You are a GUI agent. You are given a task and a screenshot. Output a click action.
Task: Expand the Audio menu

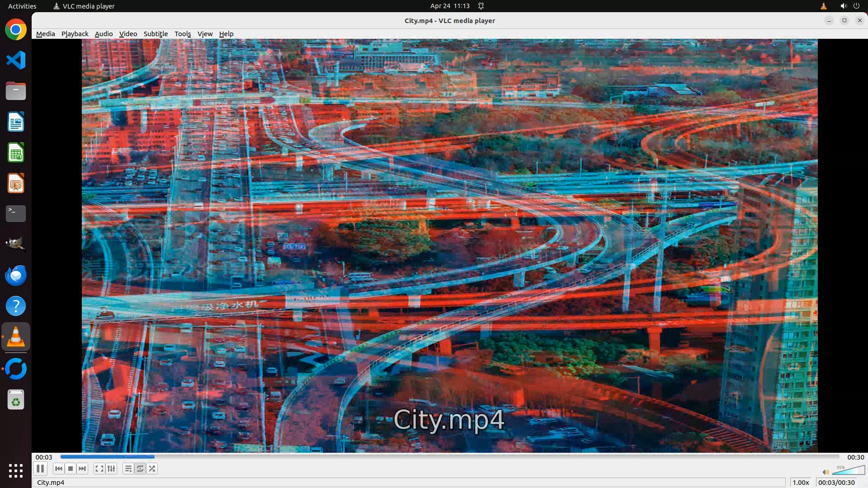click(x=104, y=34)
